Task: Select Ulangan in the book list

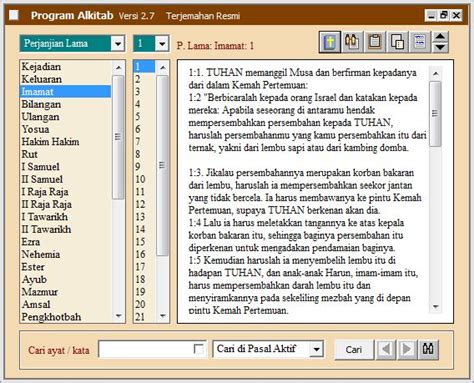Action: 65,117
